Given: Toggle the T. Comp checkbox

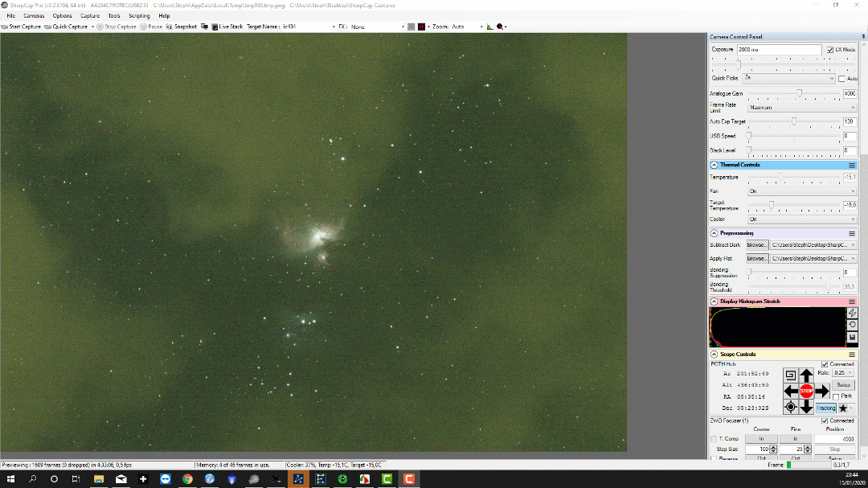Looking at the screenshot, I should click(714, 439).
